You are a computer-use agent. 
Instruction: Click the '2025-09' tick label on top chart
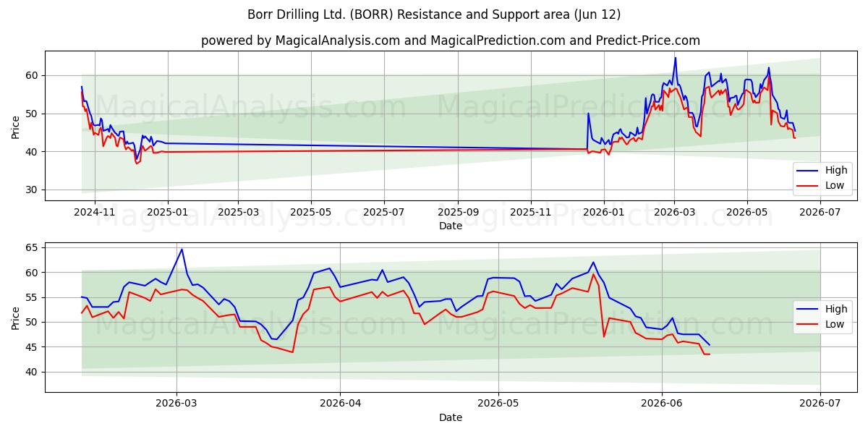pos(457,212)
